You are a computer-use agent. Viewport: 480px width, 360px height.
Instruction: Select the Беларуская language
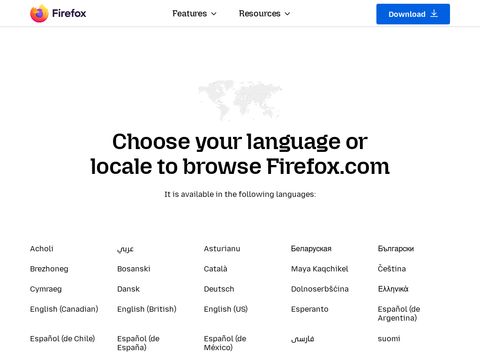point(311,249)
